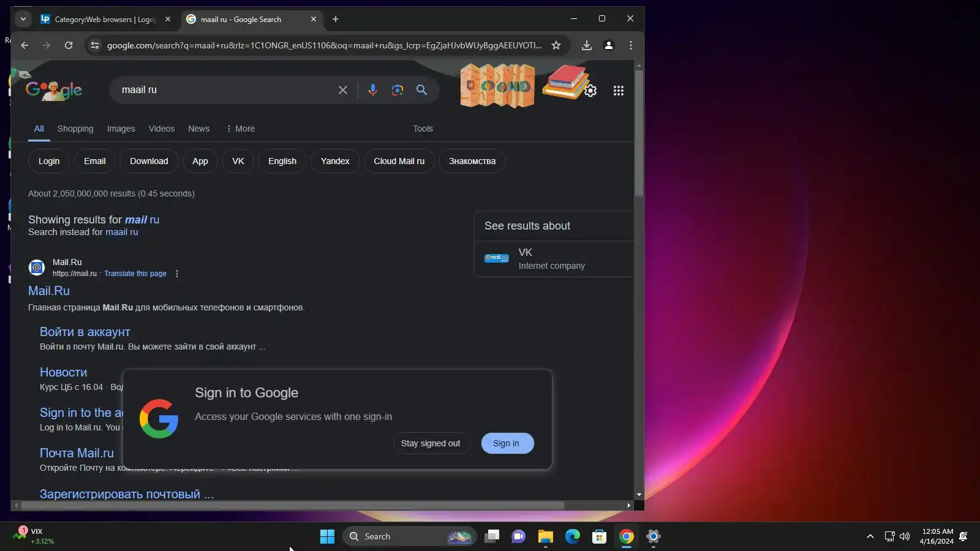Open the Новости sitelink
This screenshot has width=980, height=551.
(x=64, y=372)
